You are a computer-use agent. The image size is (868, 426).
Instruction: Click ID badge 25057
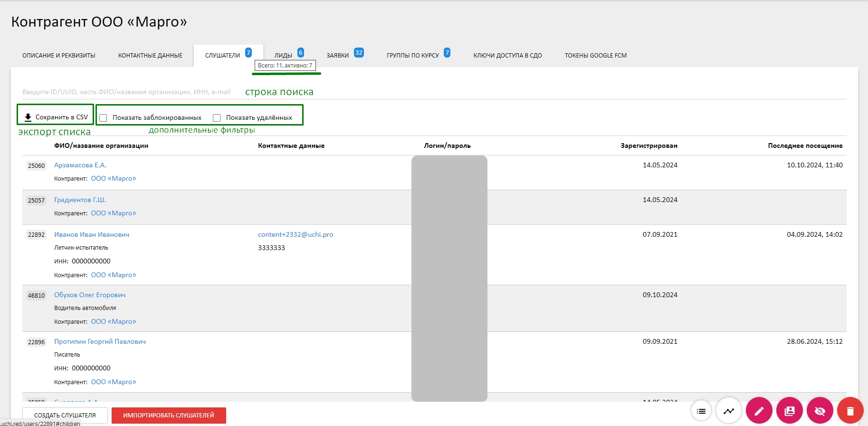click(36, 200)
